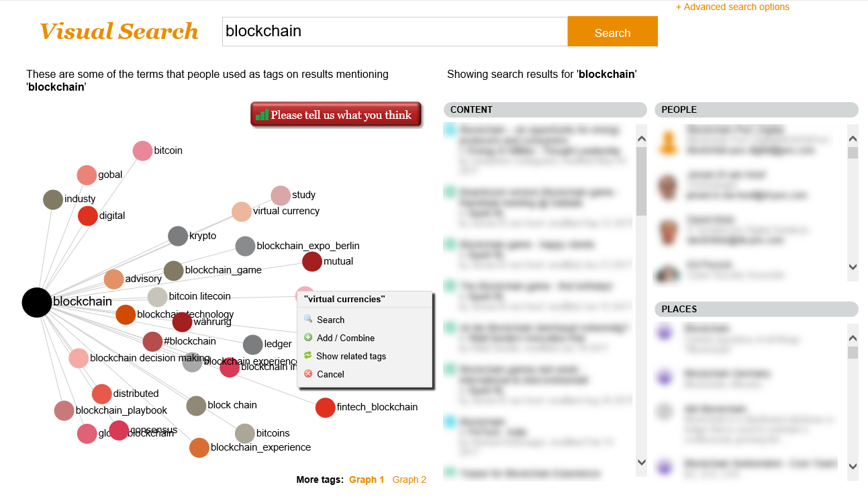Screen dimensions: 868x503
Task: Expand Advanced search options
Action: point(732,7)
